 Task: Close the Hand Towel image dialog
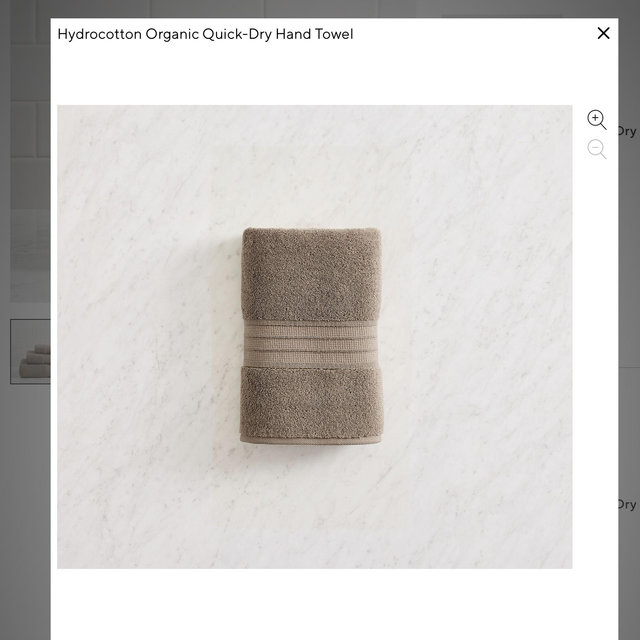coord(603,33)
